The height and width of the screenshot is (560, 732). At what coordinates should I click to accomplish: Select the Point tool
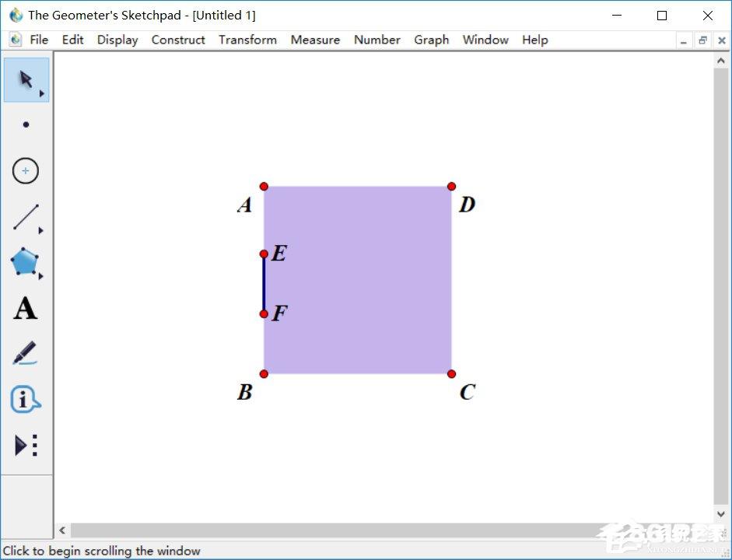(x=26, y=124)
